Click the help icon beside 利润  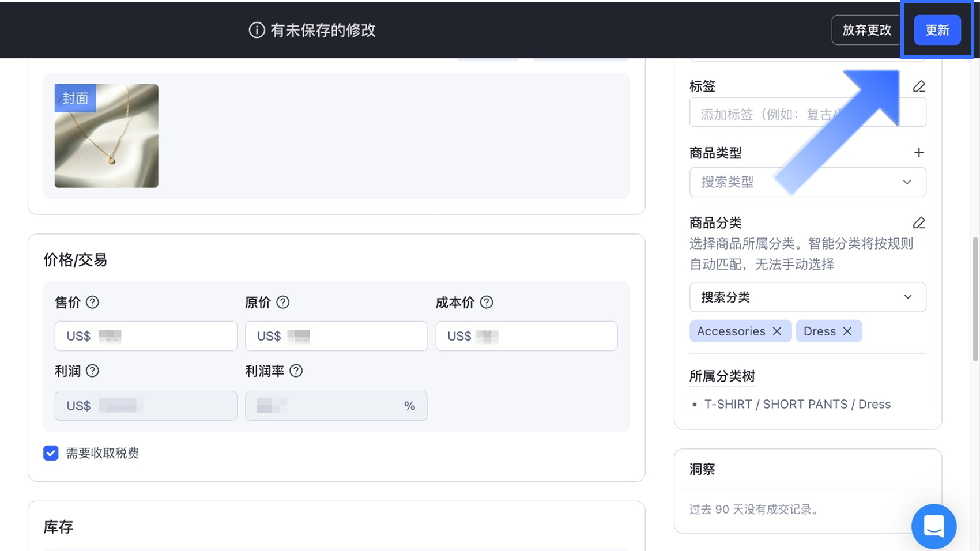(x=92, y=371)
